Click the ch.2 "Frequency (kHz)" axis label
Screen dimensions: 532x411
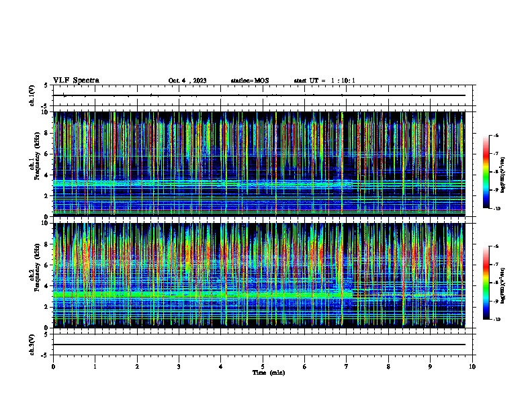tap(37, 267)
